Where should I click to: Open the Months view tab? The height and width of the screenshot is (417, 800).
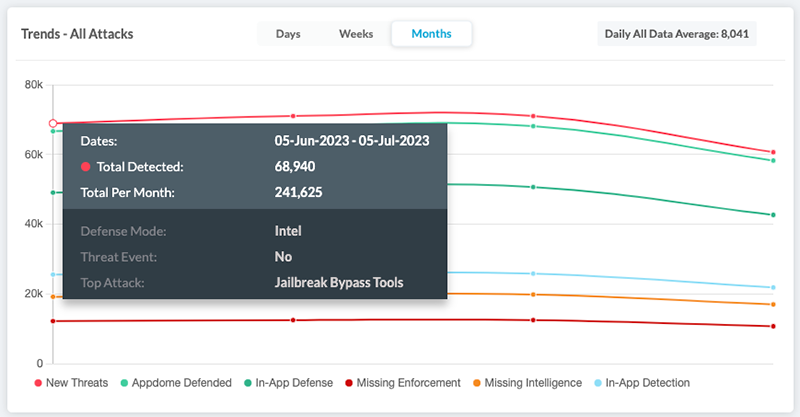click(431, 34)
